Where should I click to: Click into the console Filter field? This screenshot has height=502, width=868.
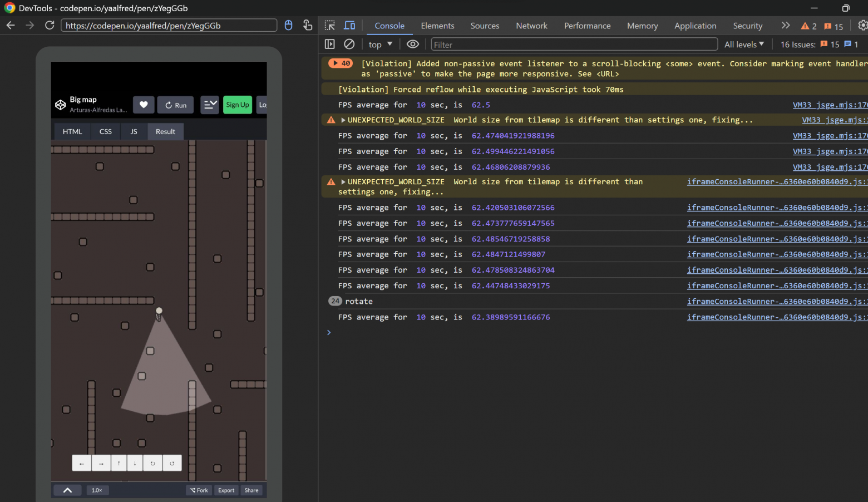(573, 45)
